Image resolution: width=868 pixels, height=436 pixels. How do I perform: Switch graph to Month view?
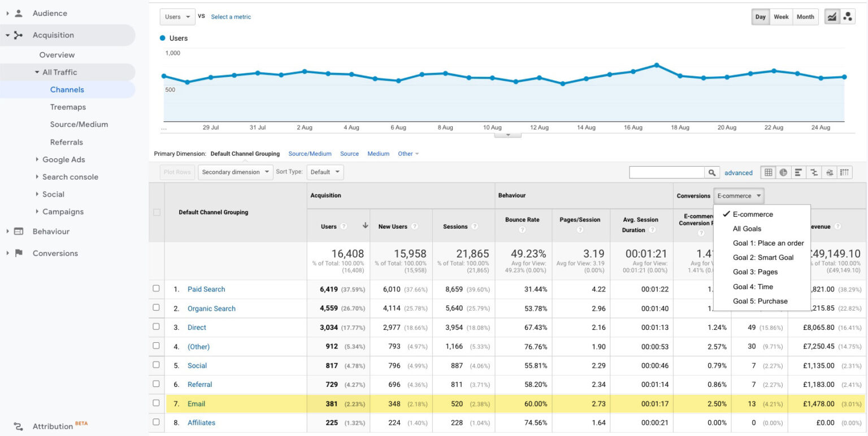pyautogui.click(x=805, y=17)
